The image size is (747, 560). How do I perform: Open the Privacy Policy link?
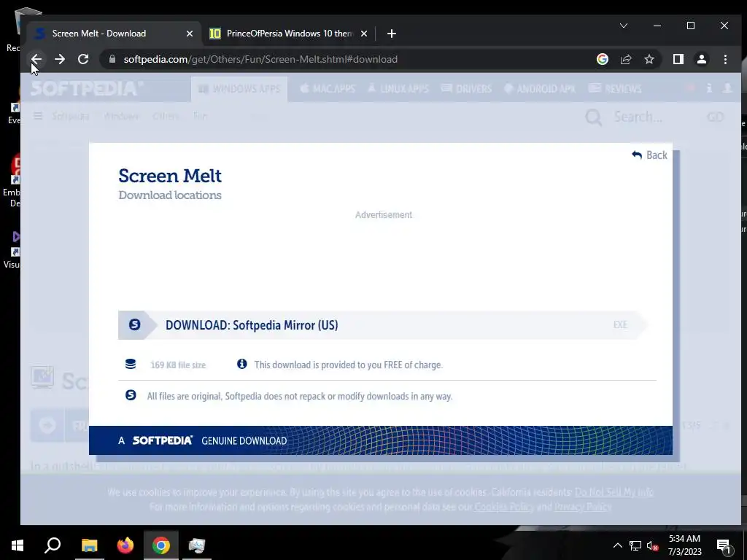pyautogui.click(x=583, y=507)
